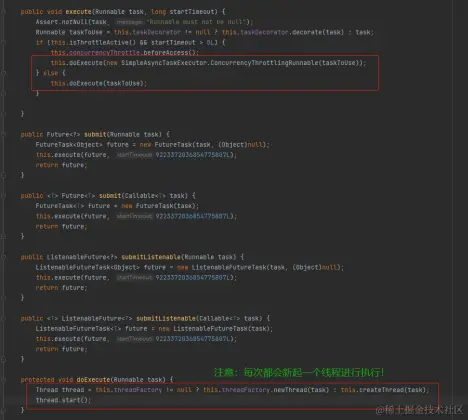
Task: Click doExecute(taskToUse) in else branch
Action: (x=106, y=83)
